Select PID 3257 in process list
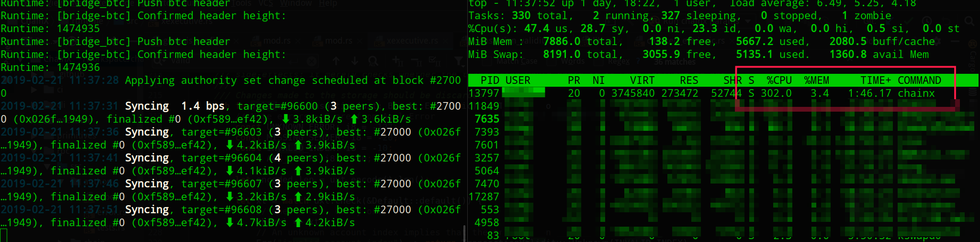 [x=487, y=158]
